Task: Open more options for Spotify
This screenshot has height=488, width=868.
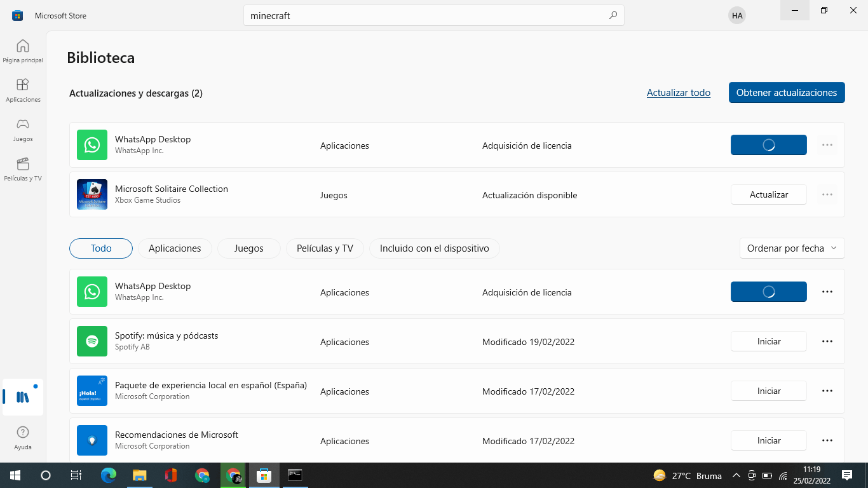Action: pos(827,341)
